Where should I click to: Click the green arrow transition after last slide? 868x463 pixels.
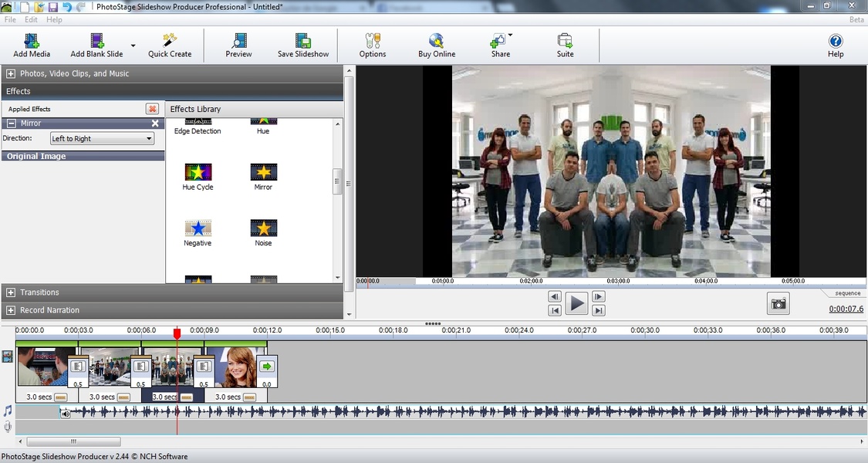click(x=267, y=367)
